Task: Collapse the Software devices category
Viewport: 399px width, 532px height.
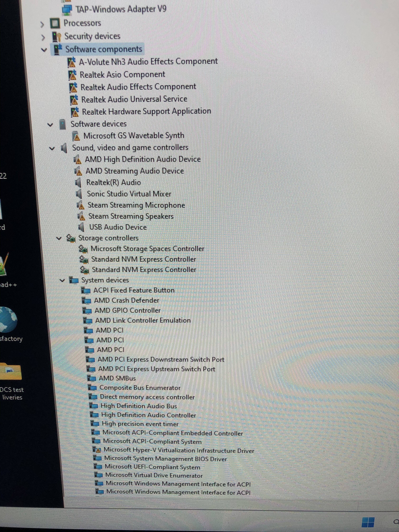Action: (50, 125)
